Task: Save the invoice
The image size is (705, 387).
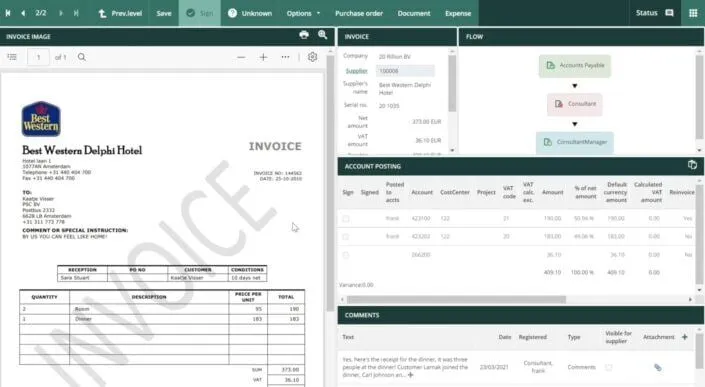Action: (x=164, y=13)
